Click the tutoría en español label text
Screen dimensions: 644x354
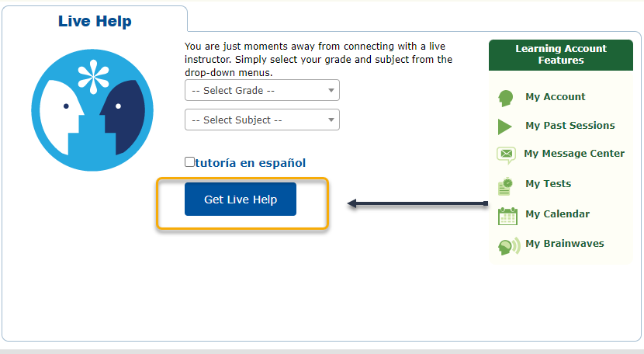[x=251, y=163]
